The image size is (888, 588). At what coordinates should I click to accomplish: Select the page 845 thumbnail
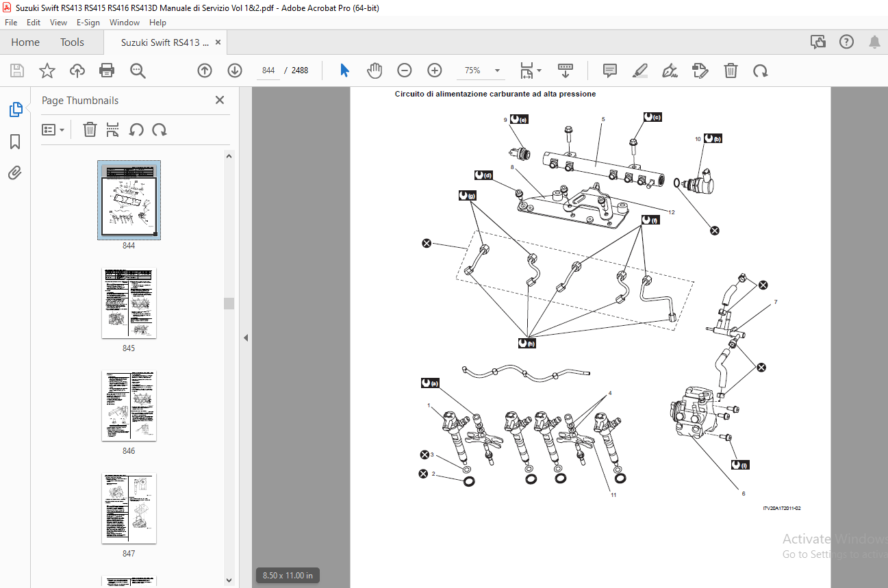129,303
